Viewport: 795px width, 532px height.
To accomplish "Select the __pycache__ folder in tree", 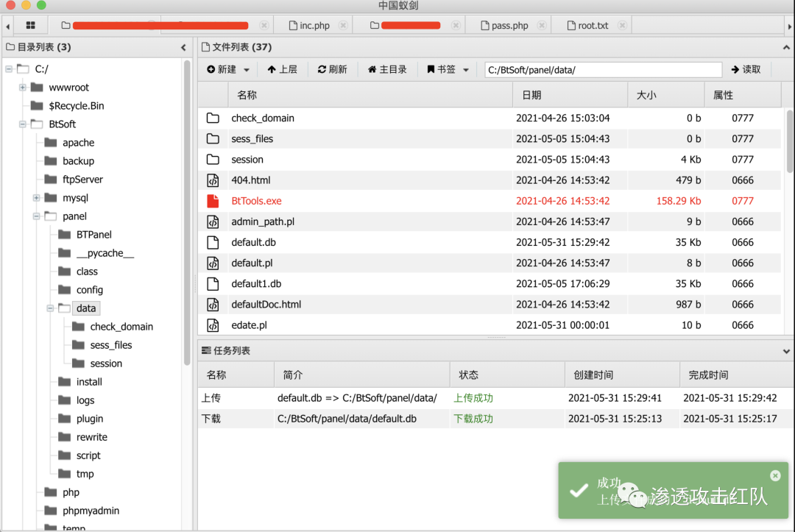I will (105, 253).
